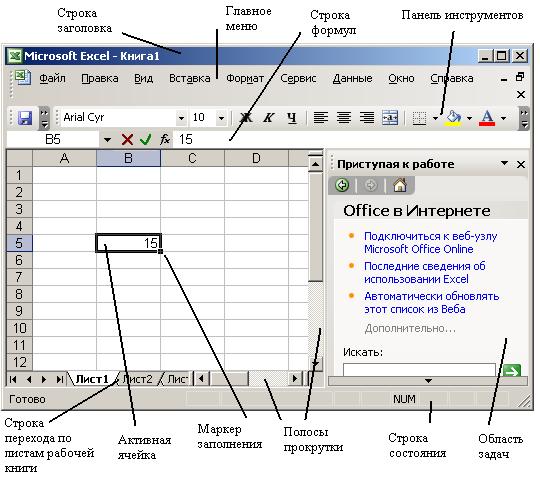The height and width of the screenshot is (479, 540).
Task: Click horizontal scrollbar left arrow
Action: click(201, 379)
